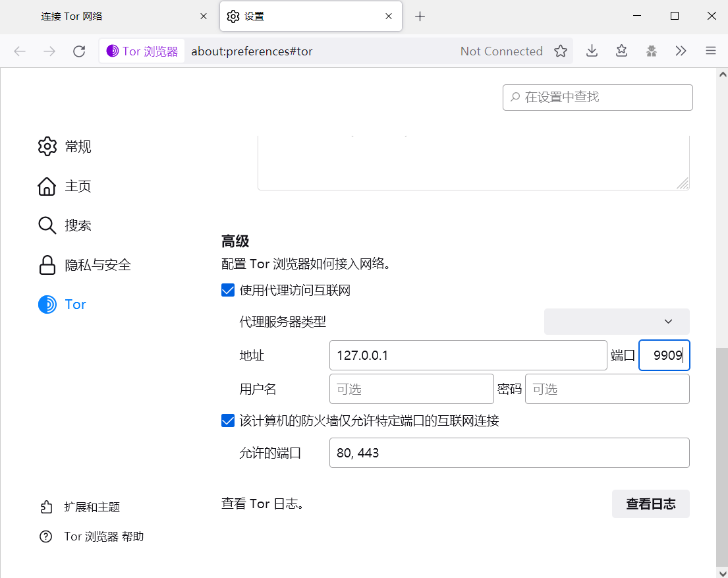Open 主页 settings category
The image size is (728, 578).
65,187
